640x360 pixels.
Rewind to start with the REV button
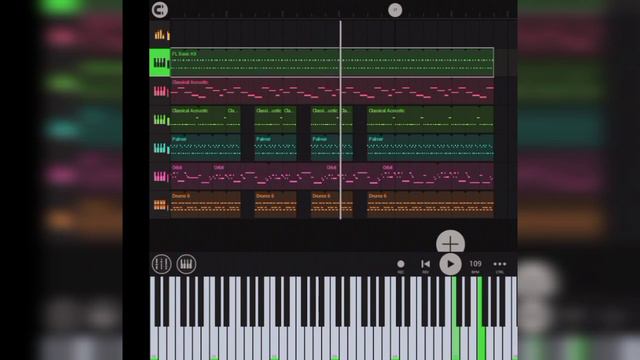click(425, 265)
